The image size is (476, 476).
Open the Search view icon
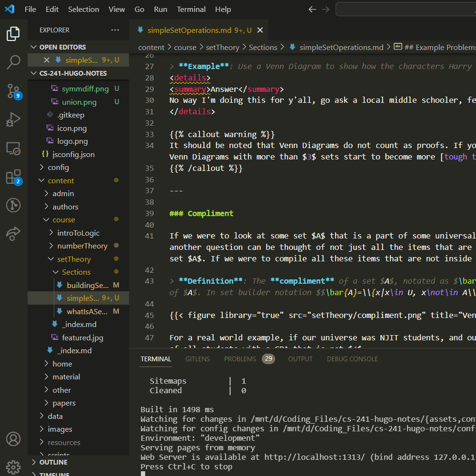[13, 62]
